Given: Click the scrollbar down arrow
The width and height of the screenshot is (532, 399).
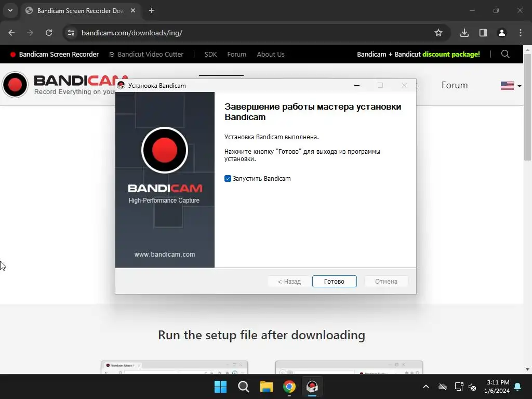Looking at the screenshot, I should [527, 369].
